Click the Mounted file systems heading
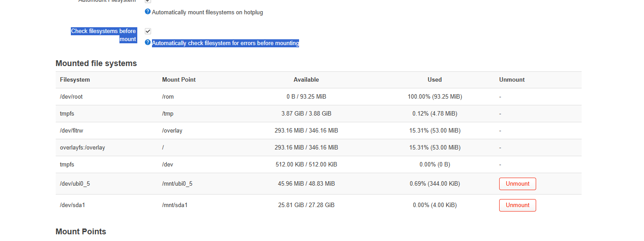 click(x=96, y=63)
